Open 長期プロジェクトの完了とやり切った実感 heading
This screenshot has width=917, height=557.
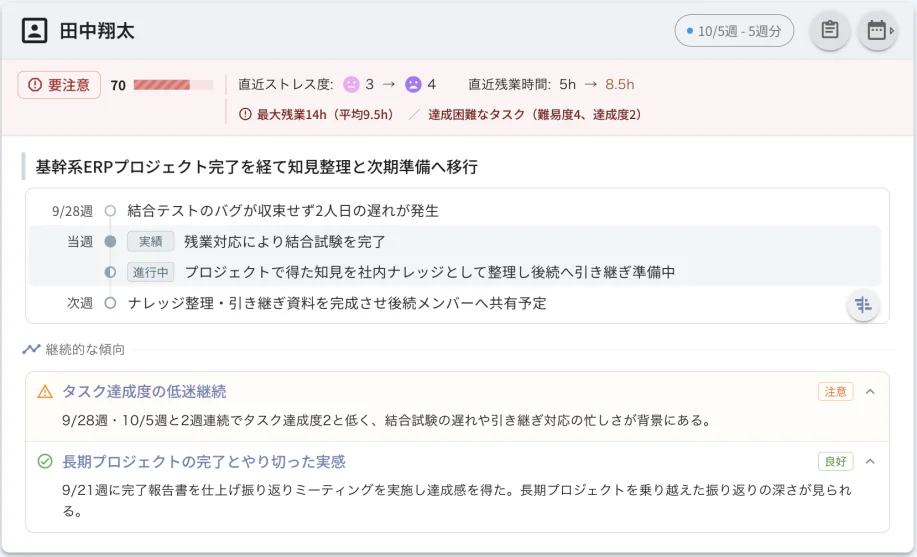click(x=204, y=462)
